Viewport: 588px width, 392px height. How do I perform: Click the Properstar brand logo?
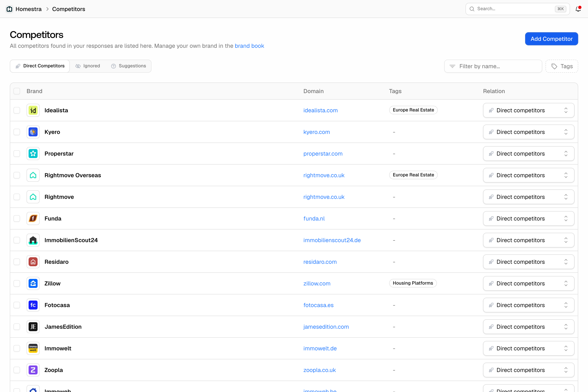pos(33,154)
